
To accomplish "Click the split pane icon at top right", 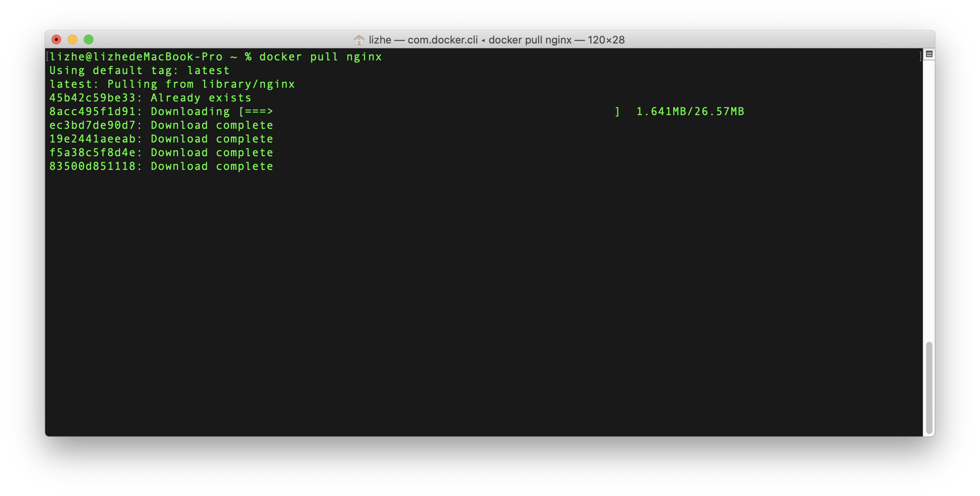I will click(929, 54).
